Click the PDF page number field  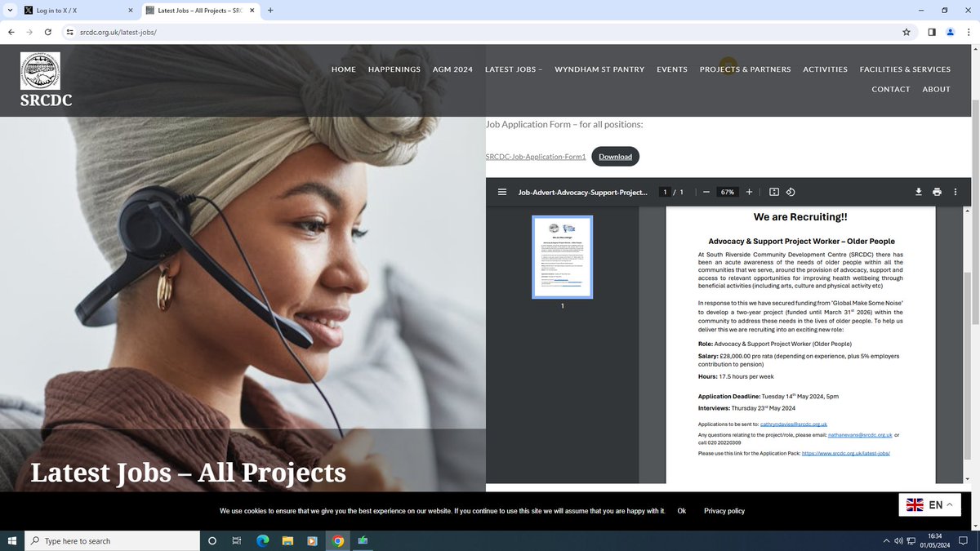tap(666, 192)
